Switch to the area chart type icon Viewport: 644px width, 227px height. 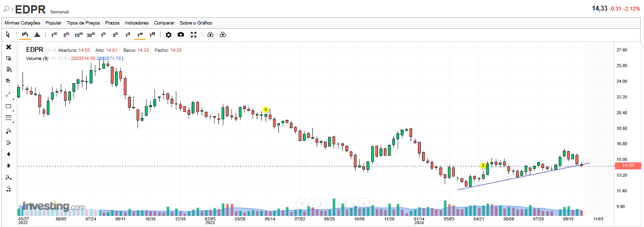[37, 35]
